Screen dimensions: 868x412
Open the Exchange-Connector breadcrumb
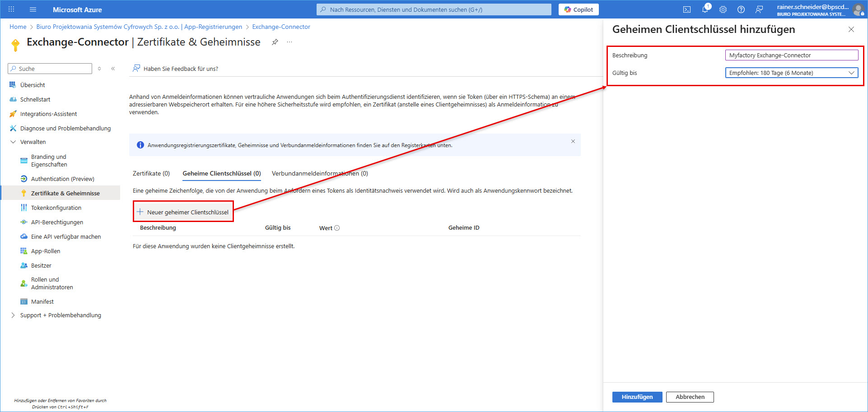click(281, 27)
